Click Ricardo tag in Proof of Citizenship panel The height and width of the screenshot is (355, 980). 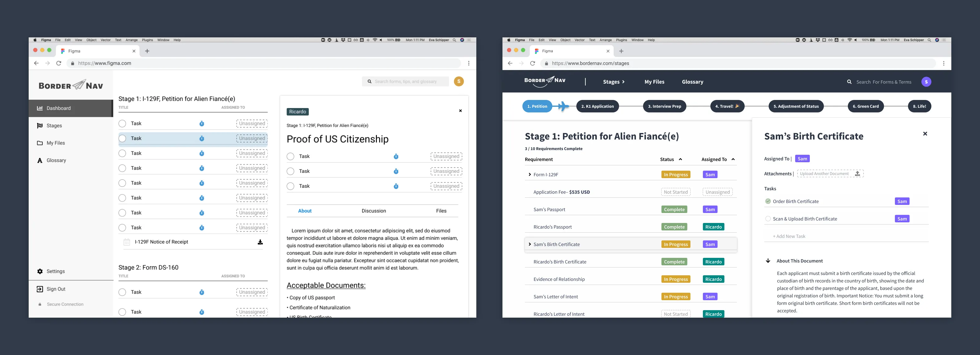297,112
